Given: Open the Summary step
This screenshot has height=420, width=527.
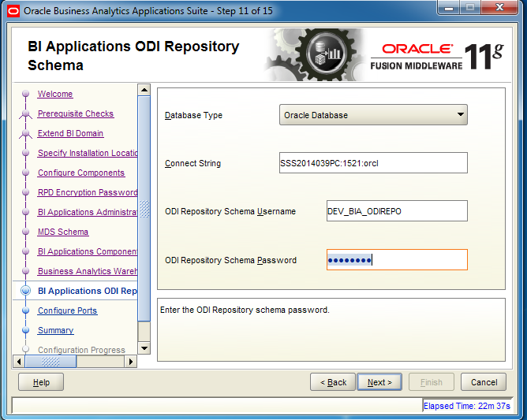Looking at the screenshot, I should [x=55, y=330].
